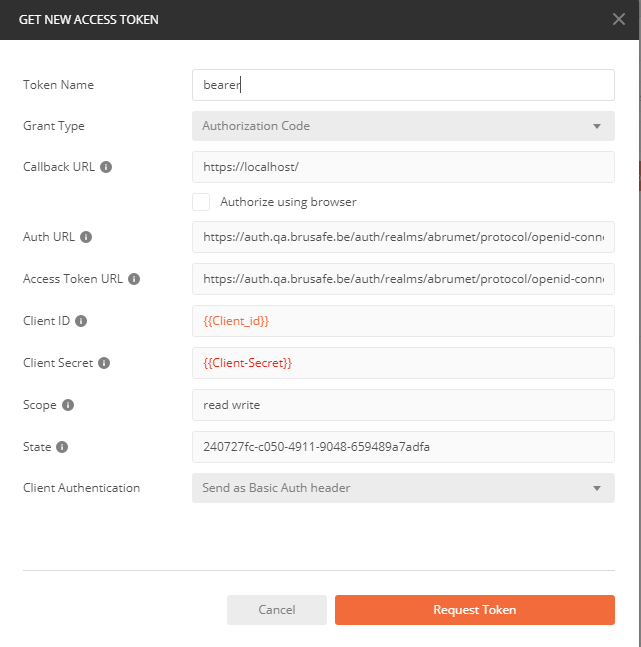The width and height of the screenshot is (641, 647).
Task: Click info icon beside Access Token URL
Action: (x=134, y=279)
